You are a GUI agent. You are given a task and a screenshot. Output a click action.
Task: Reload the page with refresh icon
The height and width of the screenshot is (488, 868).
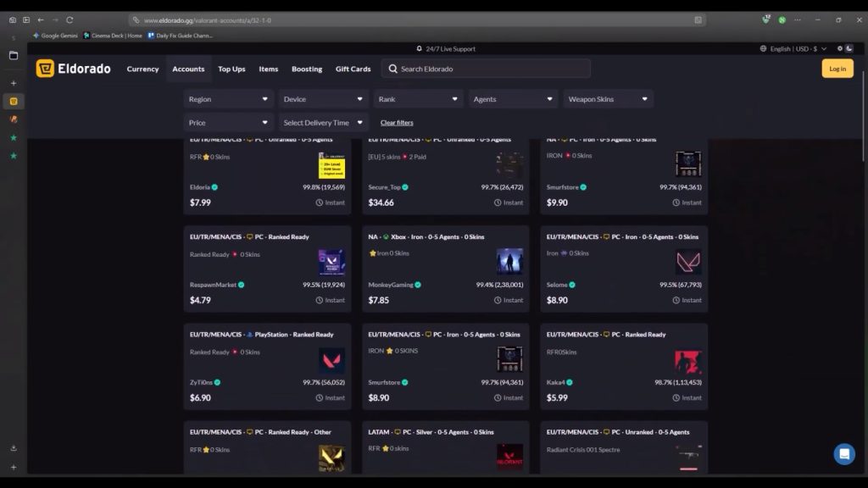click(x=70, y=20)
